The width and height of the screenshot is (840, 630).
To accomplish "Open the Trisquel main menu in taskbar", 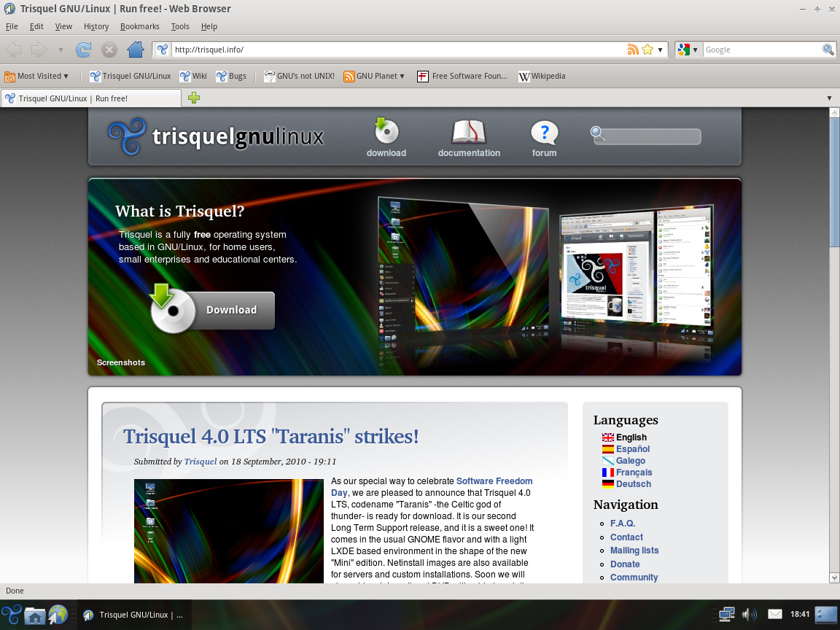I will point(11,615).
